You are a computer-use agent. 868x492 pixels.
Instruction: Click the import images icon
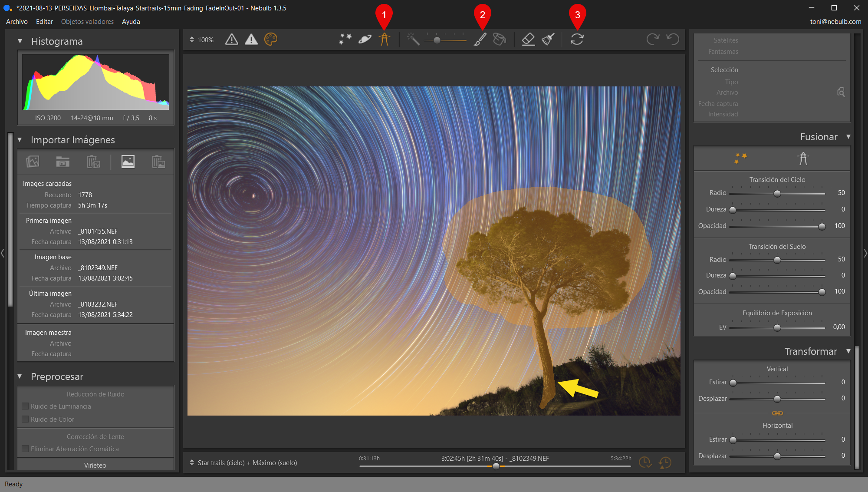point(33,162)
